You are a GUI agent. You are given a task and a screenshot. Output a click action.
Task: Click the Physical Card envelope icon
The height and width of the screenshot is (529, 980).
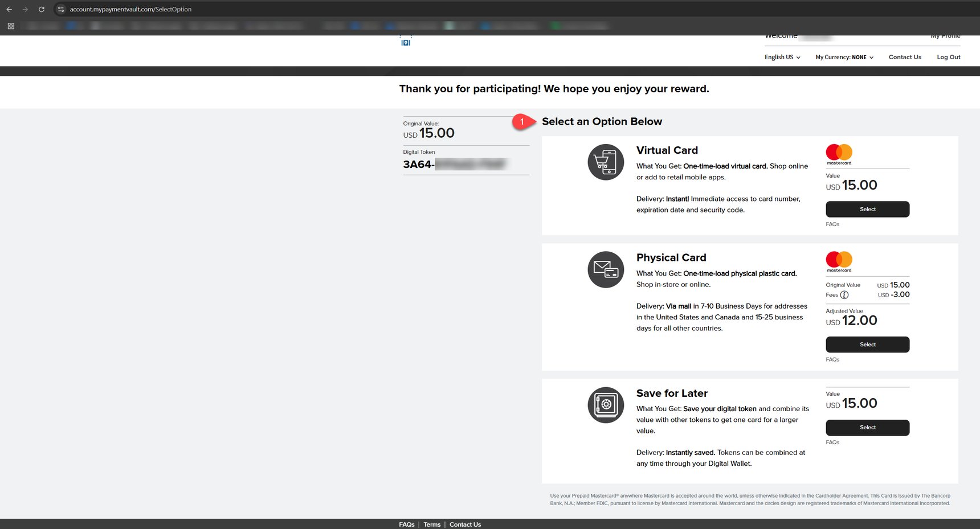pyautogui.click(x=606, y=269)
